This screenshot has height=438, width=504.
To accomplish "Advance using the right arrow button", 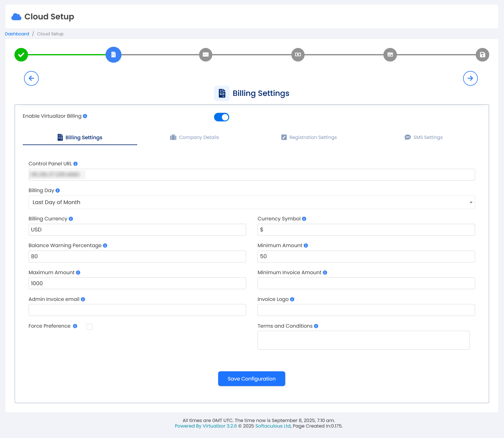I will [470, 78].
